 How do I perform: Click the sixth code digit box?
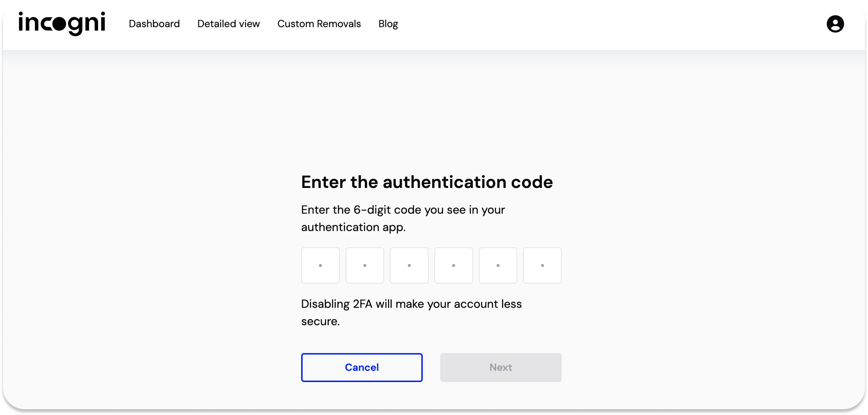click(542, 265)
